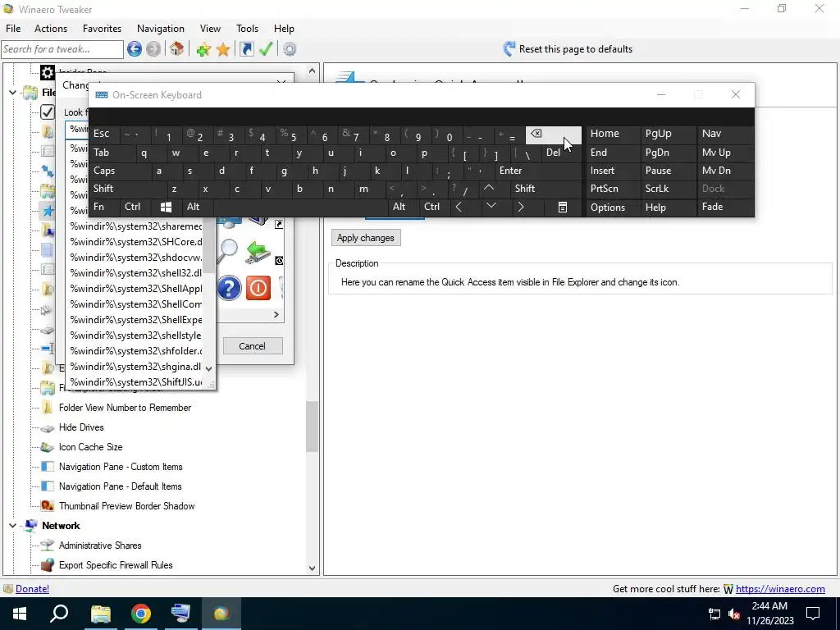840x630 pixels.
Task: Open taskbar search magnifier
Action: 59,614
